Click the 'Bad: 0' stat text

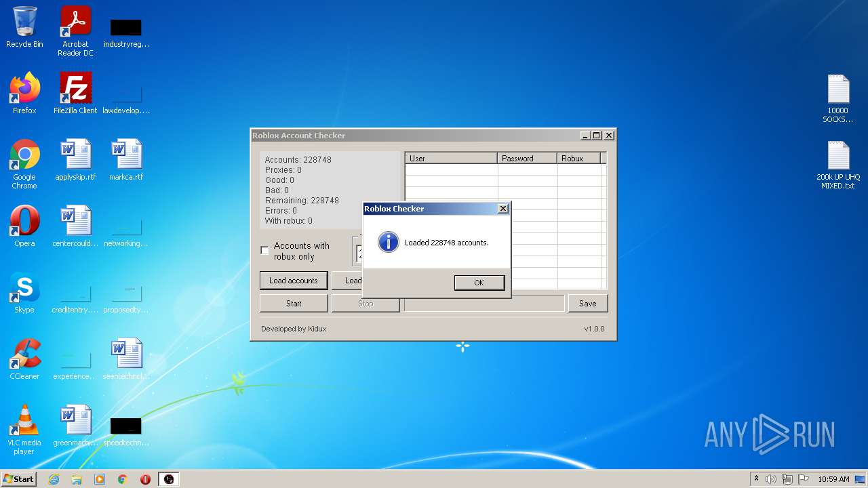277,190
